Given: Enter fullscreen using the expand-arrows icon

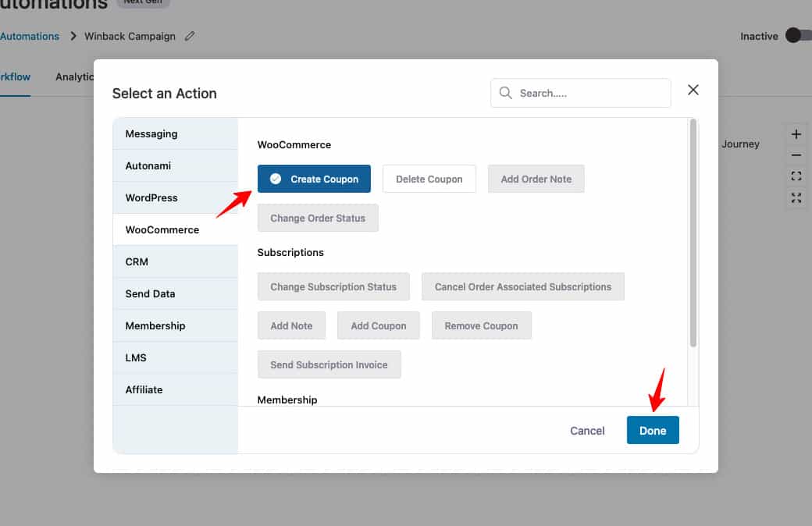Looking at the screenshot, I should point(796,198).
